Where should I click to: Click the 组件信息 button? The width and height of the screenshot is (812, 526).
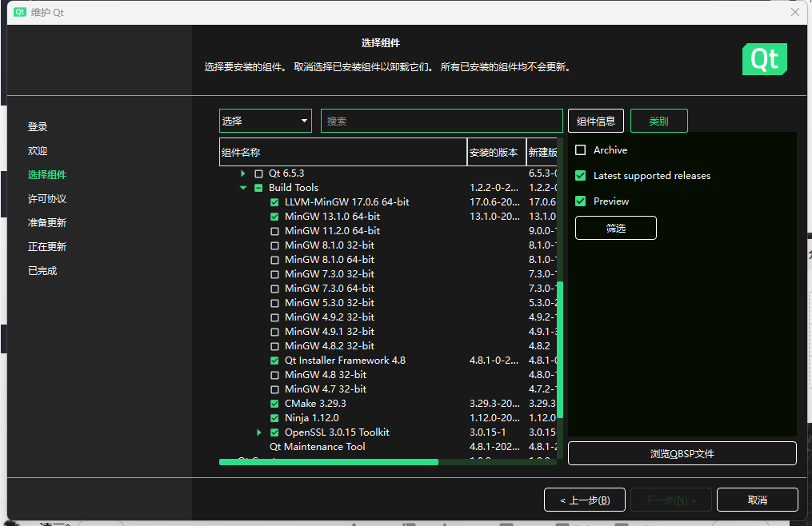pyautogui.click(x=595, y=121)
